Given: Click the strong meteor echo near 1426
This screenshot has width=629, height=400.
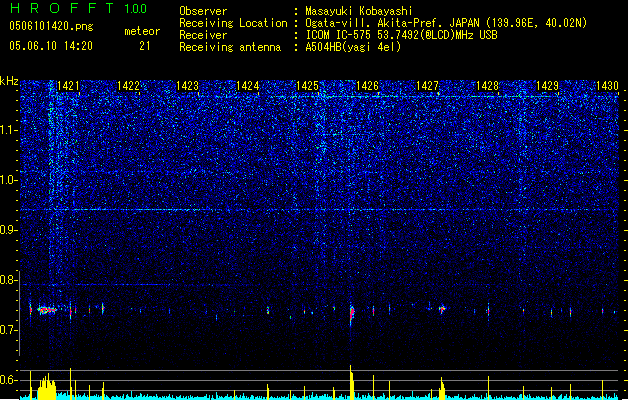Looking at the screenshot, I should [352, 313].
